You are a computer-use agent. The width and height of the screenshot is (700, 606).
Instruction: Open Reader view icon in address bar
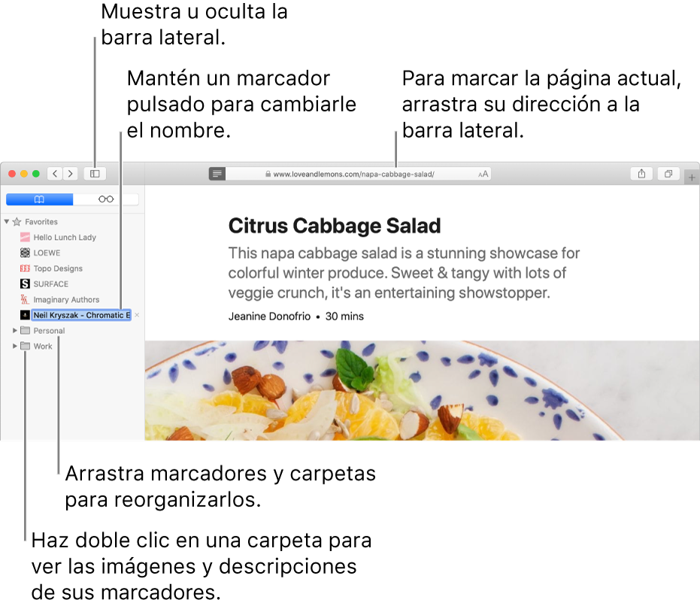pos(217,174)
